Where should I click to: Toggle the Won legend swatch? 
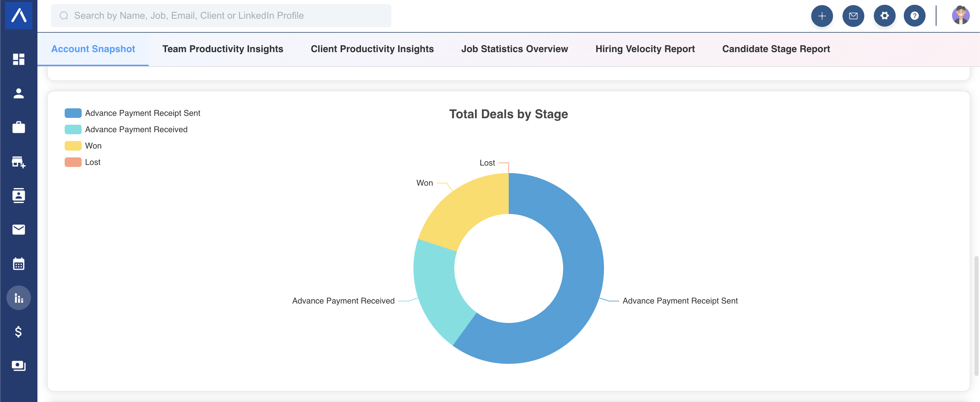coord(73,146)
